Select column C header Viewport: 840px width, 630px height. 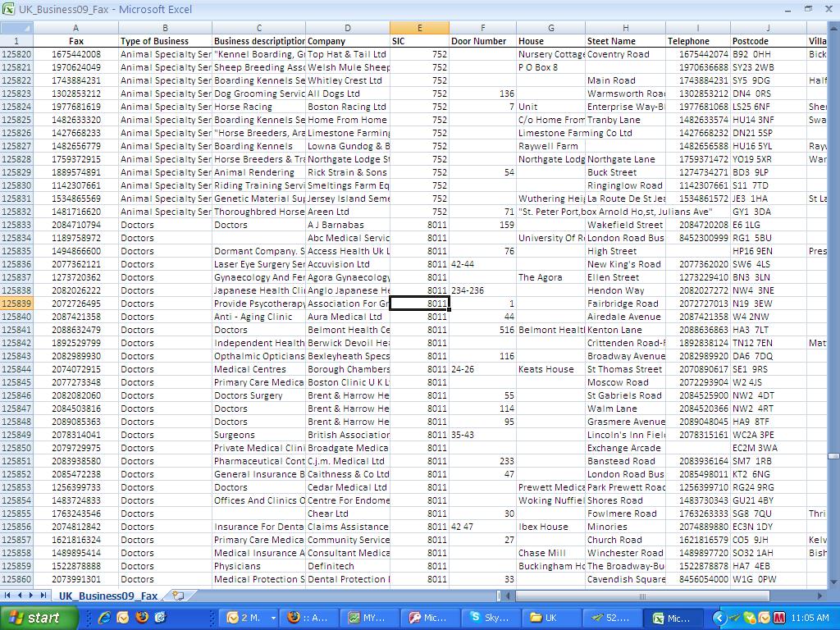258,27
